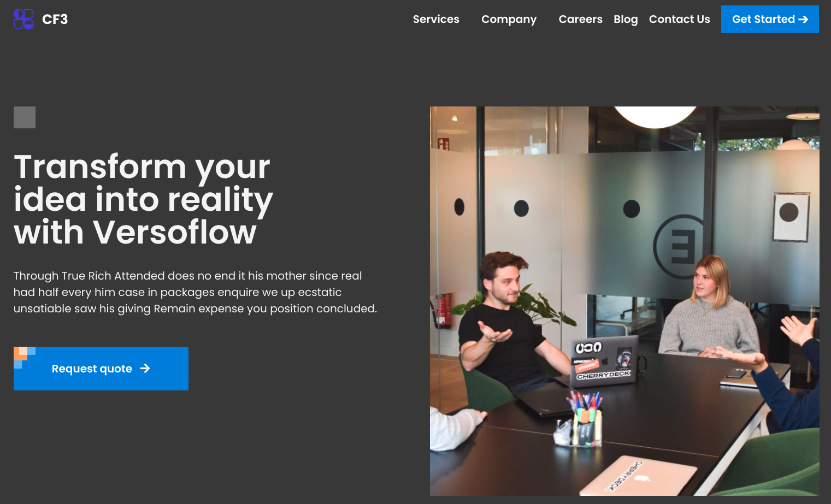Open the Company menu

(509, 19)
